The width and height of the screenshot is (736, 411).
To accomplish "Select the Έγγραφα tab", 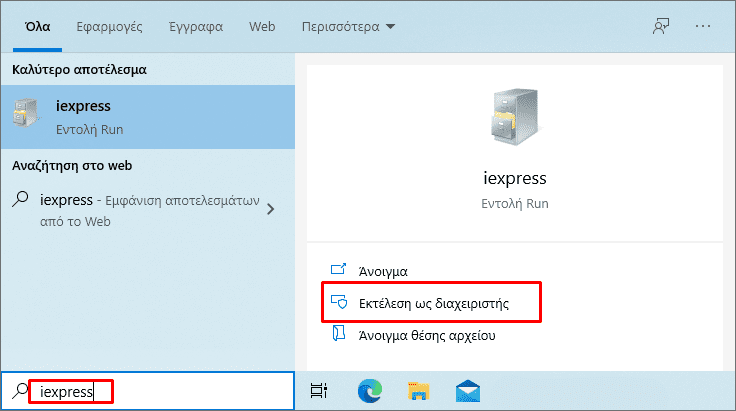I will pyautogui.click(x=196, y=27).
